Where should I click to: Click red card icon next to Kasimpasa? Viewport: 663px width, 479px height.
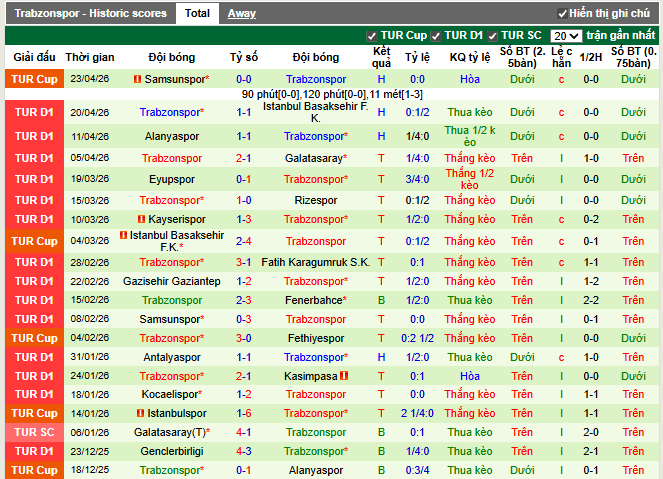click(344, 376)
